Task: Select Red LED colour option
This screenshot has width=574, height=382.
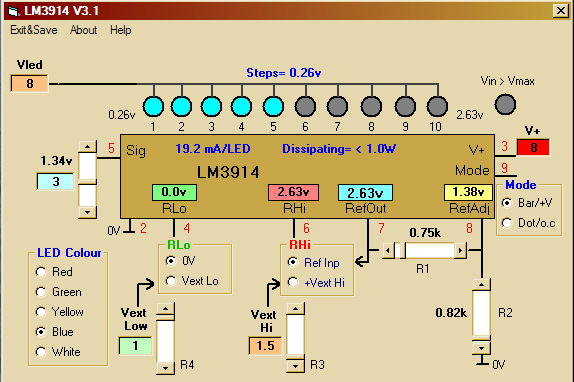Action: pyautogui.click(x=54, y=272)
